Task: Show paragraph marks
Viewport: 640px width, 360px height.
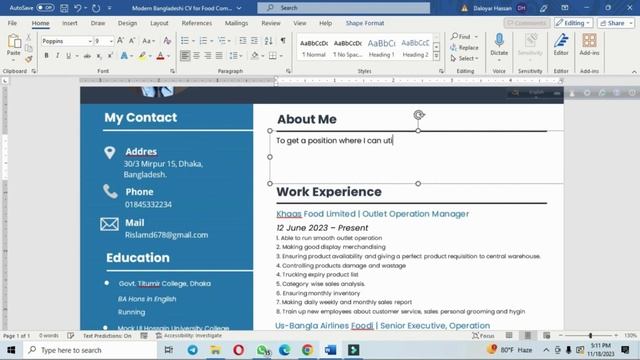Action: click(283, 41)
